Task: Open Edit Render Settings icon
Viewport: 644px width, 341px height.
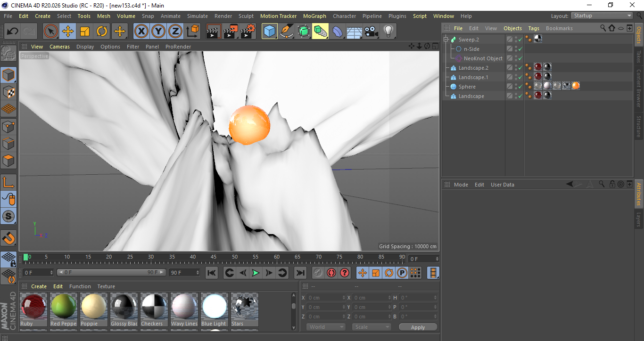Action: tap(248, 32)
